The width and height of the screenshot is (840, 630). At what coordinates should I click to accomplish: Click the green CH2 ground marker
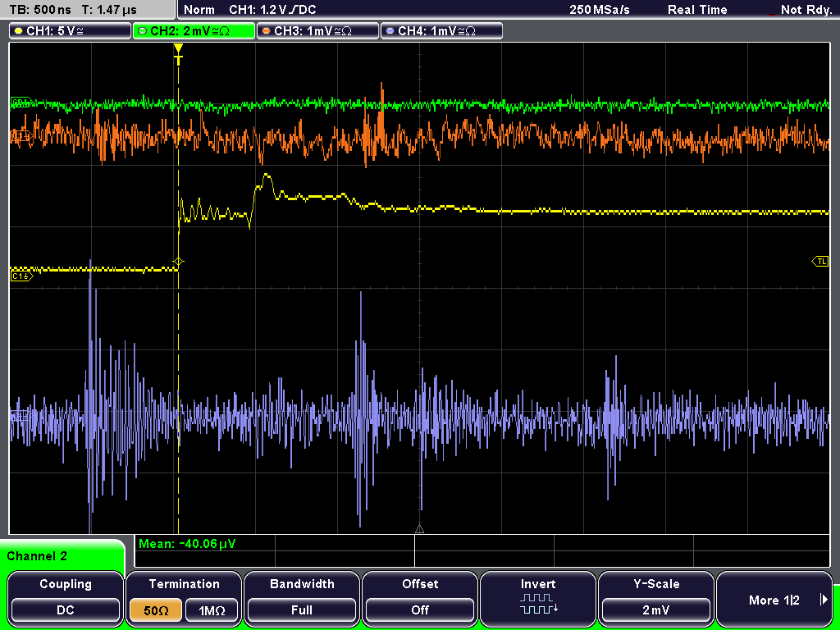tap(21, 102)
